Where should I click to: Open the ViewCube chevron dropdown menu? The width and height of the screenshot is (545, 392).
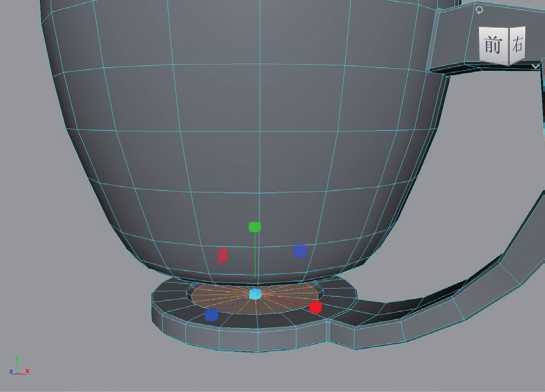click(x=535, y=65)
